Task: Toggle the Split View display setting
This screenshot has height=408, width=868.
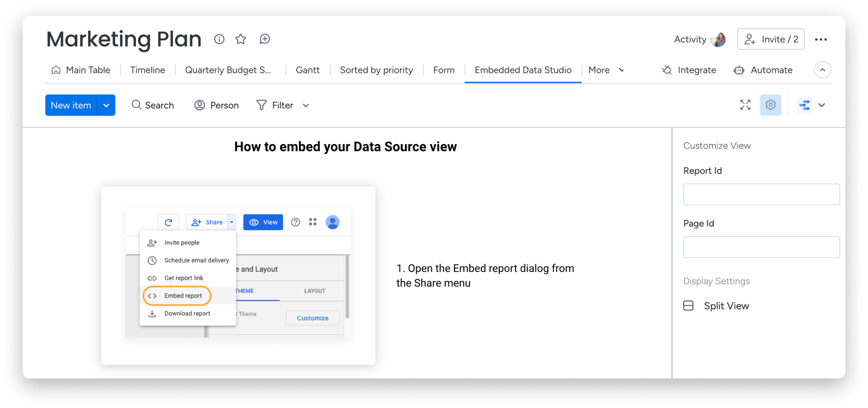Action: pos(689,306)
